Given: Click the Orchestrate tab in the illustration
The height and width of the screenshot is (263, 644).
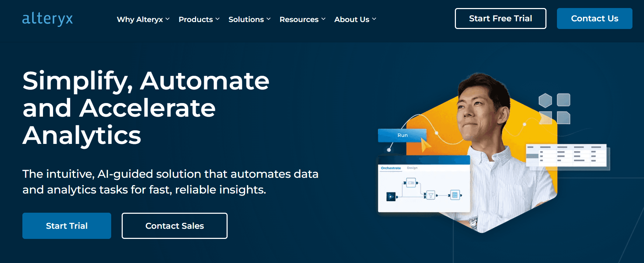Looking at the screenshot, I should coord(391,168).
